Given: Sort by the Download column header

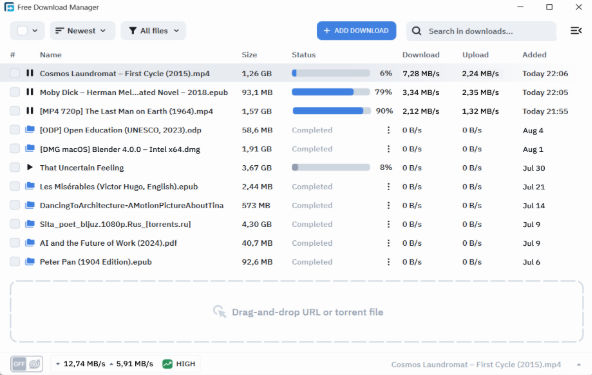Looking at the screenshot, I should 421,55.
